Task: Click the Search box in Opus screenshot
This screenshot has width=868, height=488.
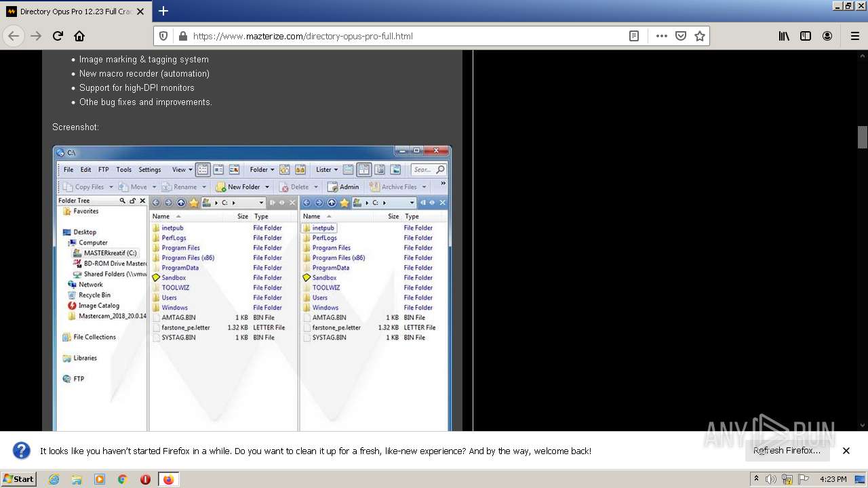Action: tap(429, 169)
